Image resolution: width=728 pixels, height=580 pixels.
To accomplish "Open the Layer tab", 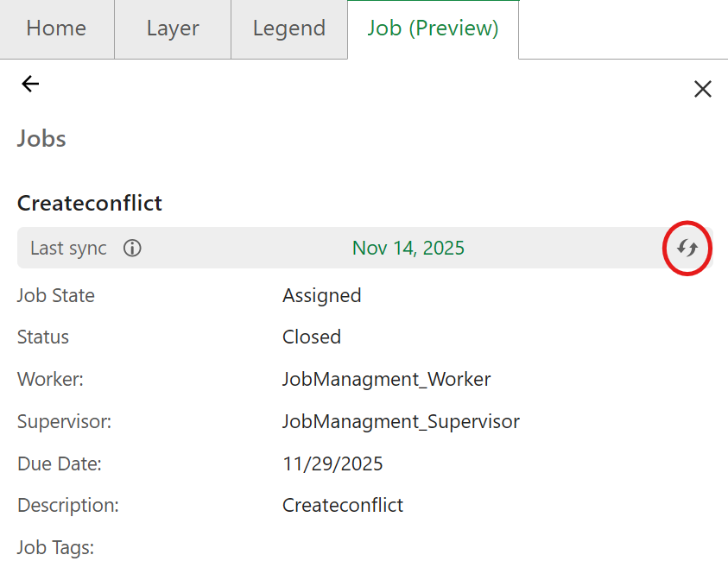I will coord(172,28).
